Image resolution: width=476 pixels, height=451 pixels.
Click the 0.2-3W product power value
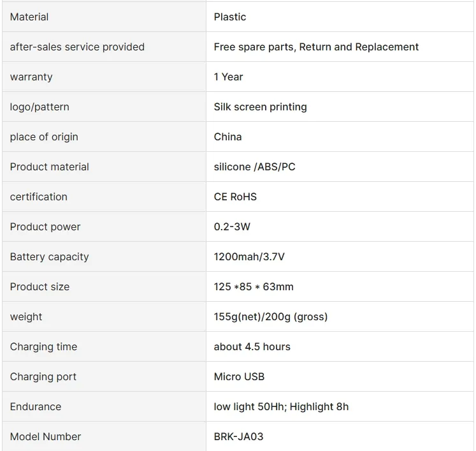tap(232, 227)
